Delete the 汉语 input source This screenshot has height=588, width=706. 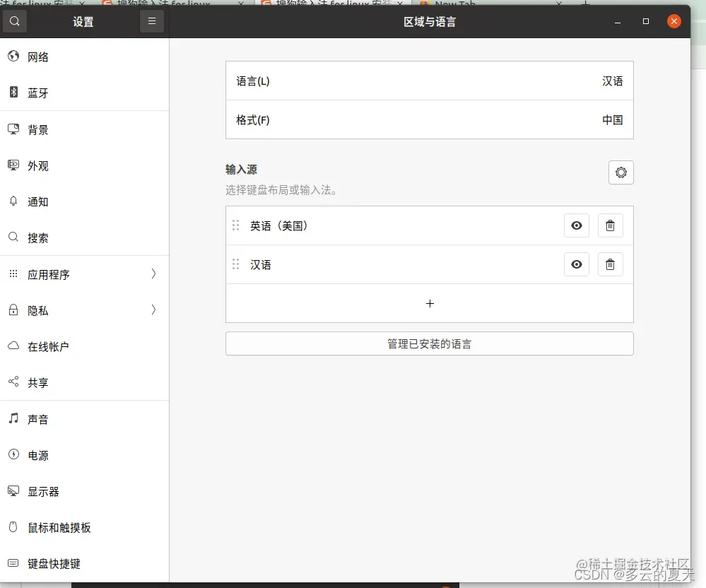click(x=610, y=264)
